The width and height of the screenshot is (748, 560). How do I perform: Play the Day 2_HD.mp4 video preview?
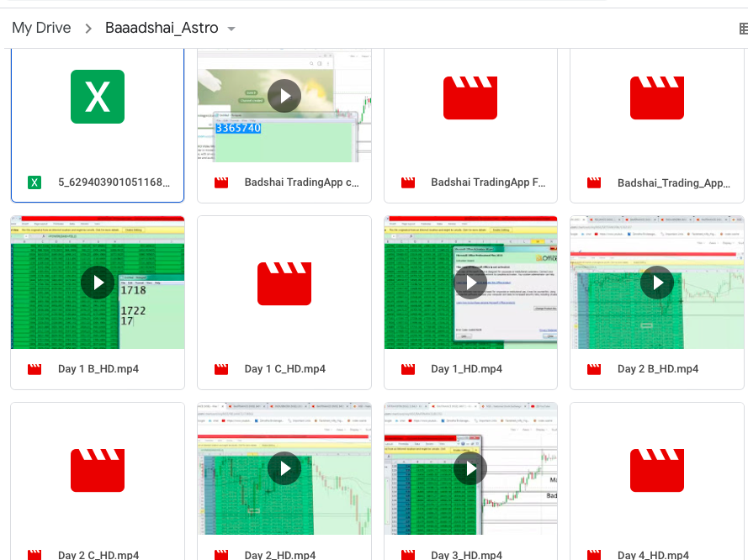[x=284, y=468]
